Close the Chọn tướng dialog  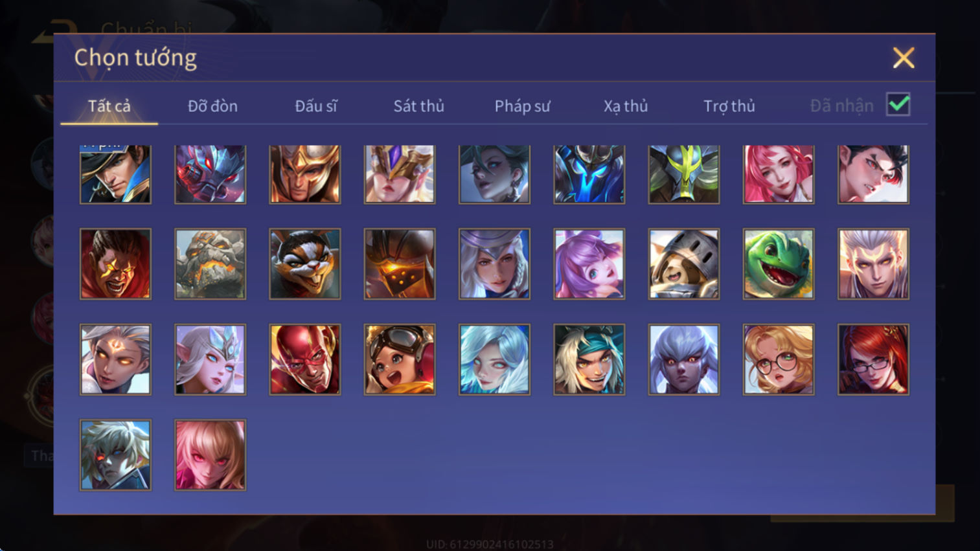pos(903,58)
